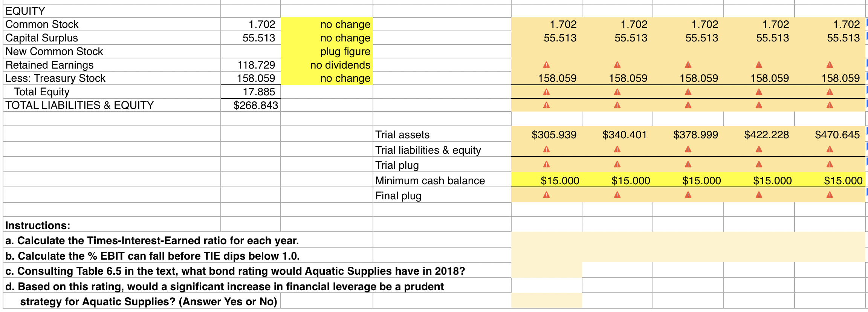This screenshot has height=312, width=868.
Task: Click the first $15.000 Minimum cash balance cell
Action: click(559, 180)
